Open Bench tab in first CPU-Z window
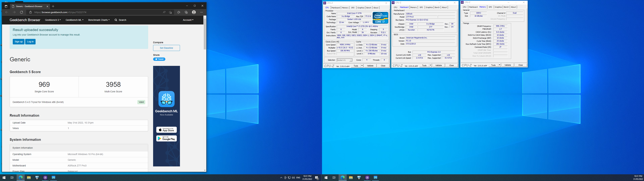The width and height of the screenshot is (644, 181). coord(369,8)
